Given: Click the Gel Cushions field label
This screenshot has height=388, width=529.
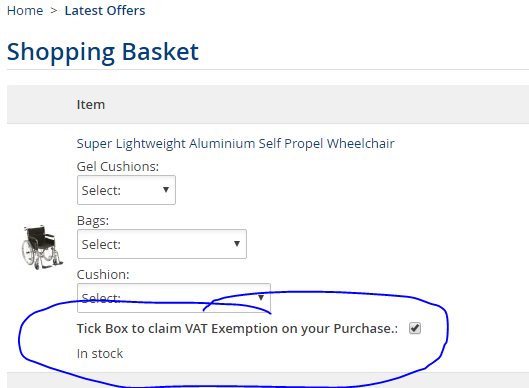Looking at the screenshot, I should pos(118,166).
